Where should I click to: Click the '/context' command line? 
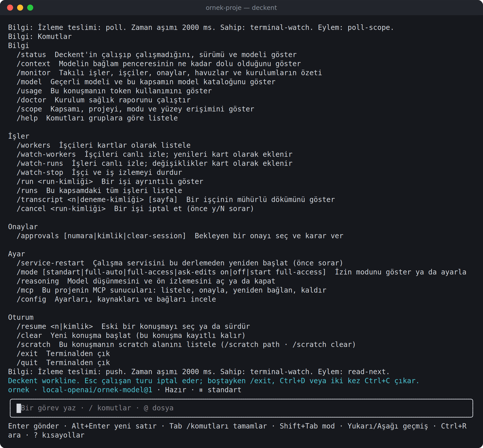(159, 64)
